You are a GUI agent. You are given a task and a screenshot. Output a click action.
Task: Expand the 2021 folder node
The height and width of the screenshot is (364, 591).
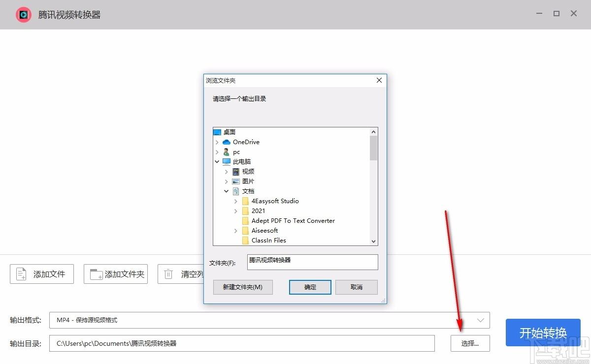click(236, 211)
